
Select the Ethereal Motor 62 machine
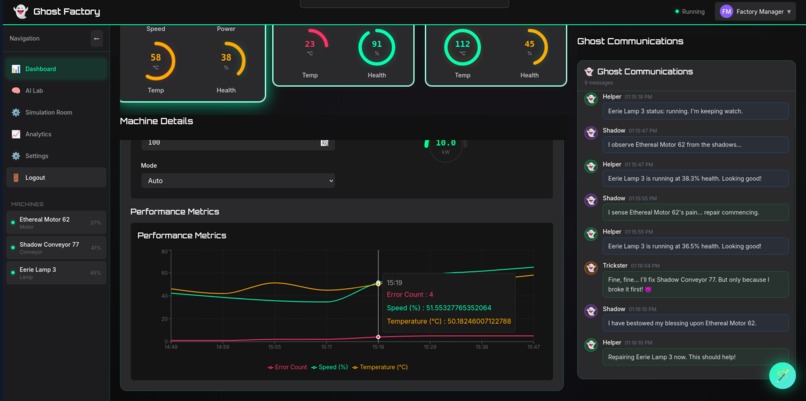point(57,223)
